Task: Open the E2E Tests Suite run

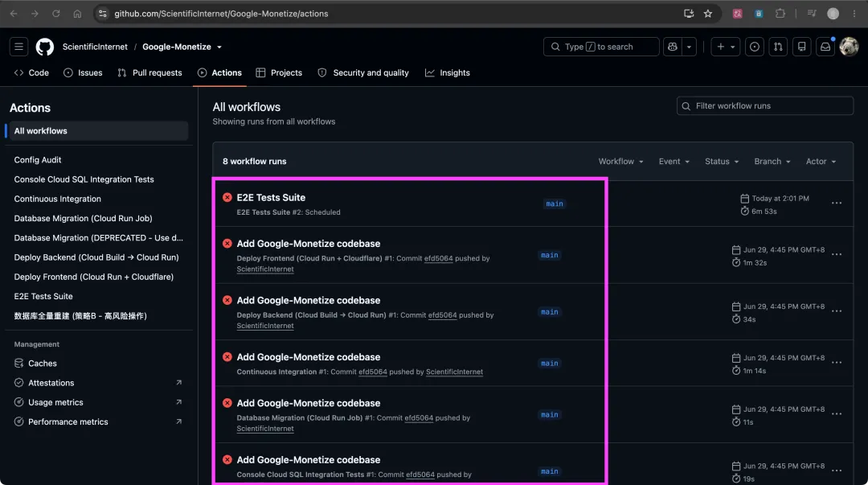Action: 271,197
